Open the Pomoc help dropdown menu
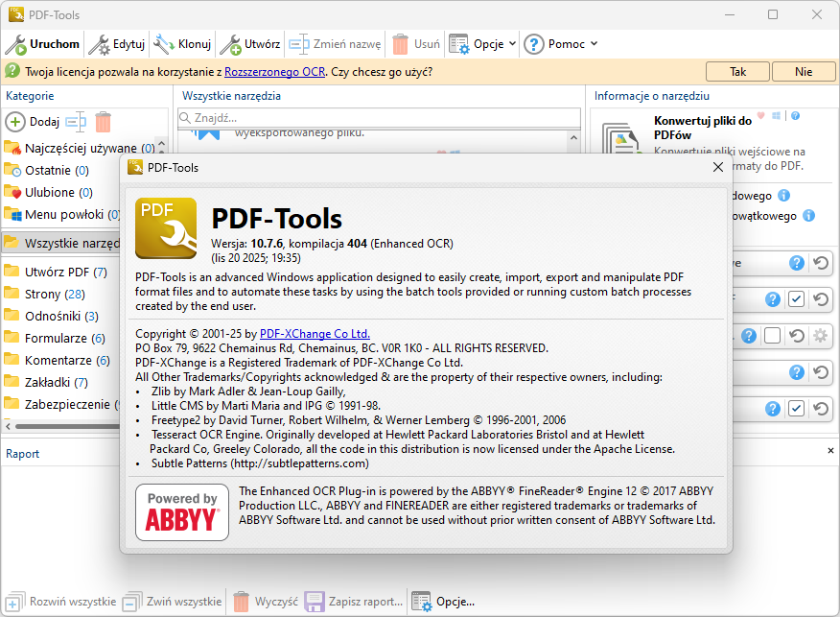 point(560,44)
